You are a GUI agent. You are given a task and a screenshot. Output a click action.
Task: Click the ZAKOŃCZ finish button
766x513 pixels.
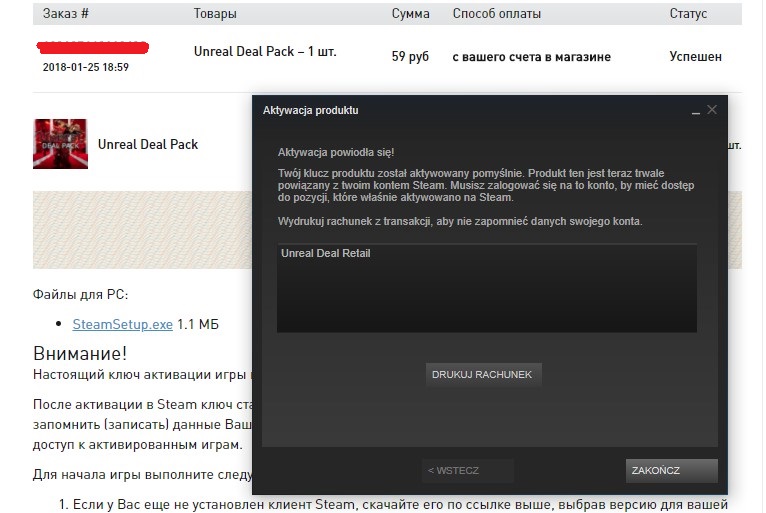[671, 470]
